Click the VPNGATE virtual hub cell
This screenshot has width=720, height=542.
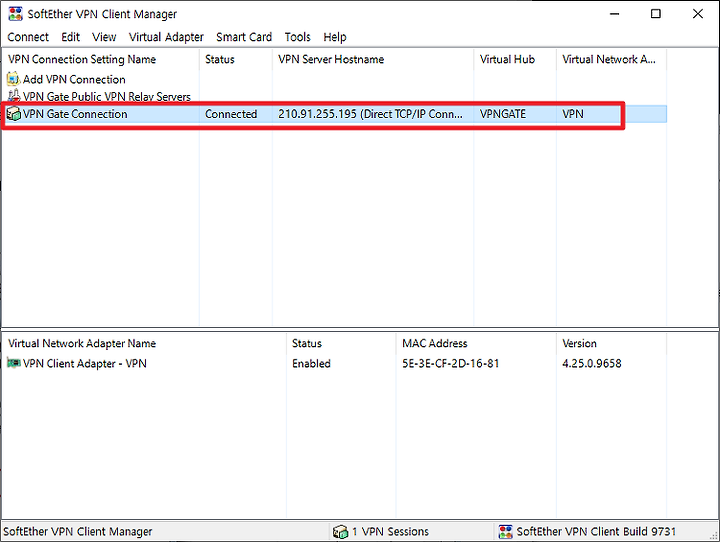[502, 114]
